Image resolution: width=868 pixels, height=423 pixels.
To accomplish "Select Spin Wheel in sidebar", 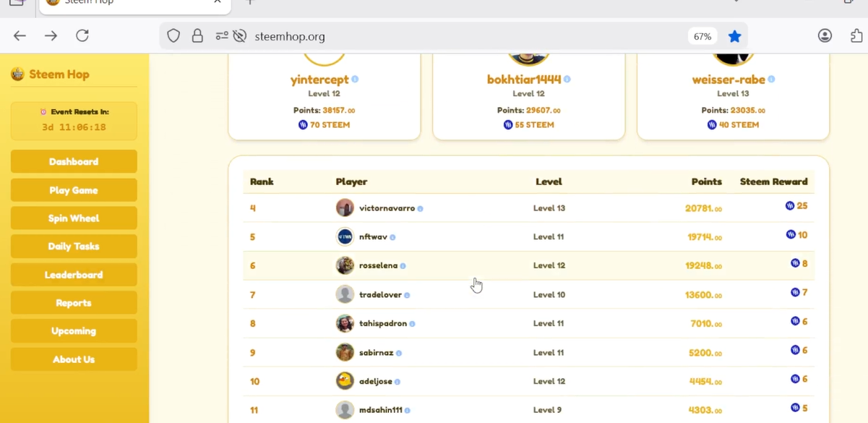I will [x=74, y=218].
